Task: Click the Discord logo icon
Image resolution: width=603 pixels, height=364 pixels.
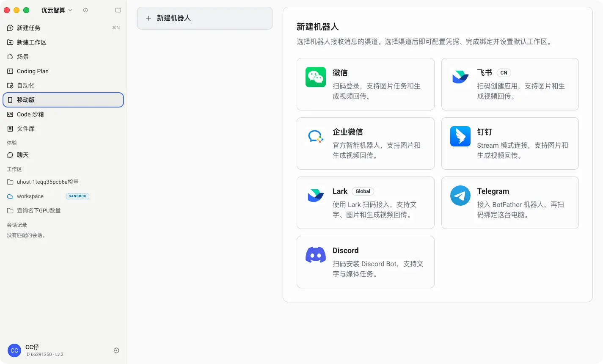Action: tap(316, 255)
